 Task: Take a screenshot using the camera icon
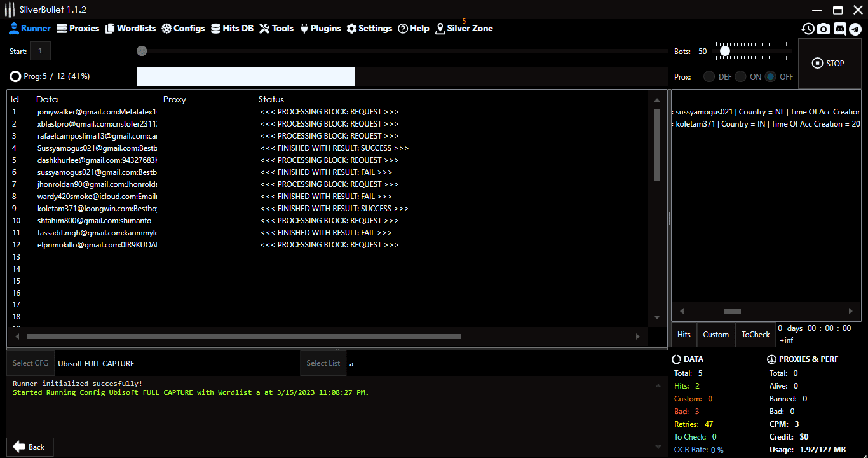click(824, 29)
